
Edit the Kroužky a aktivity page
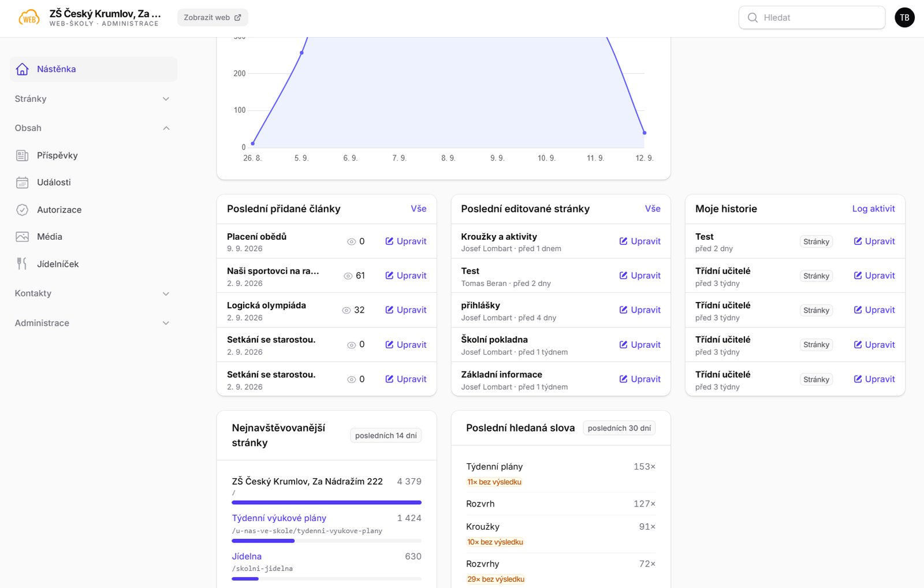(640, 241)
